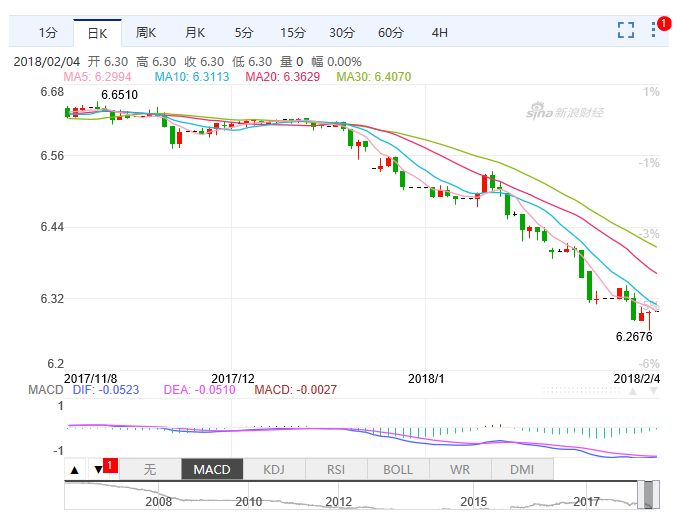677x521 pixels.
Task: Show the BOLL indicator
Action: (x=398, y=469)
